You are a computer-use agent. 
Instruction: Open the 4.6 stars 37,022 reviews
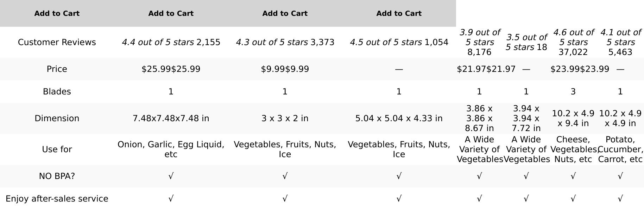pyautogui.click(x=573, y=42)
